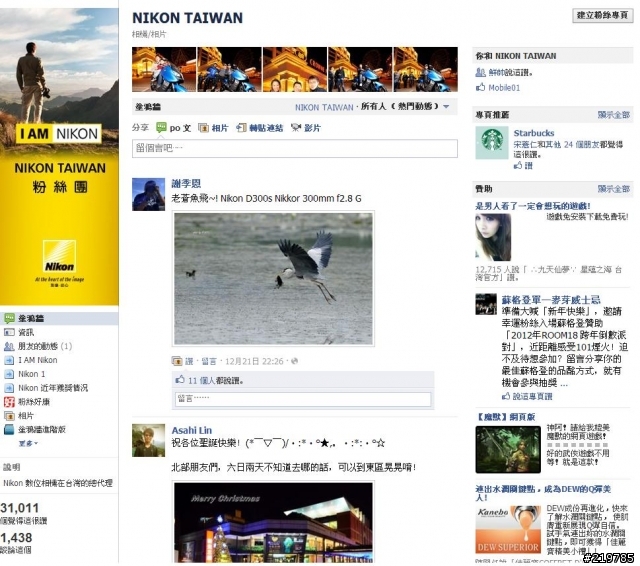Click the 建立粉絲專頁 button
This screenshot has width=640, height=566.
602,16
